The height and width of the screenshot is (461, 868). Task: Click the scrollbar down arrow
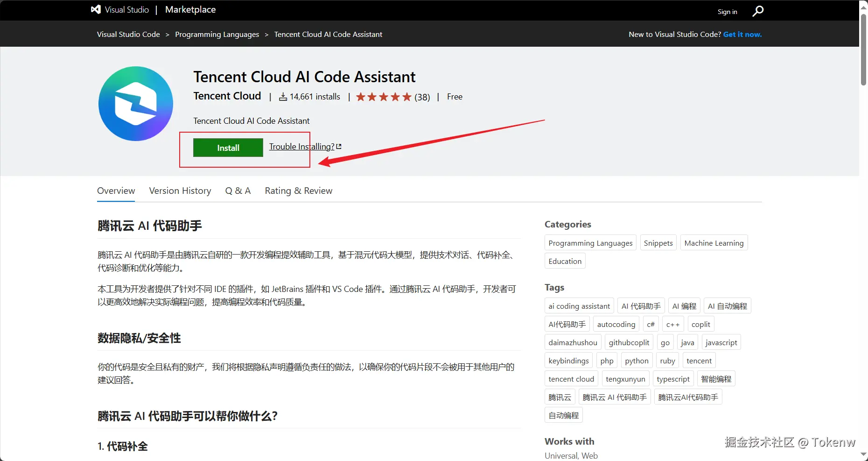point(864,455)
